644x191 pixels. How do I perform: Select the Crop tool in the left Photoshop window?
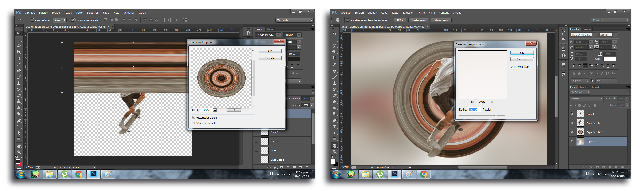pos(19,58)
